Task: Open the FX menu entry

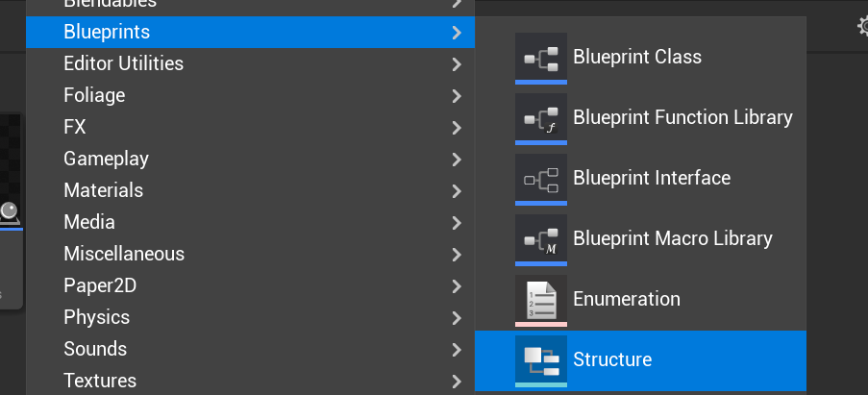Action: [75, 127]
